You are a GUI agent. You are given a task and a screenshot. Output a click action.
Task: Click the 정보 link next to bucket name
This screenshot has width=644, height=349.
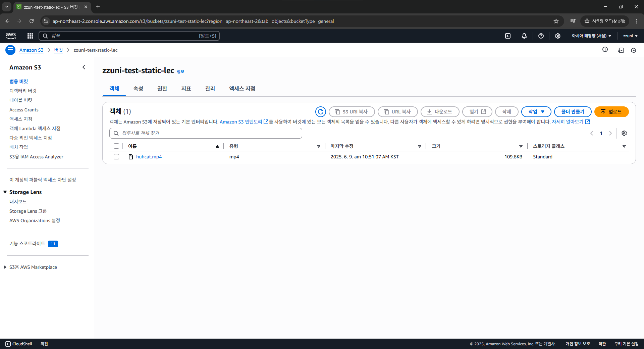click(x=180, y=71)
